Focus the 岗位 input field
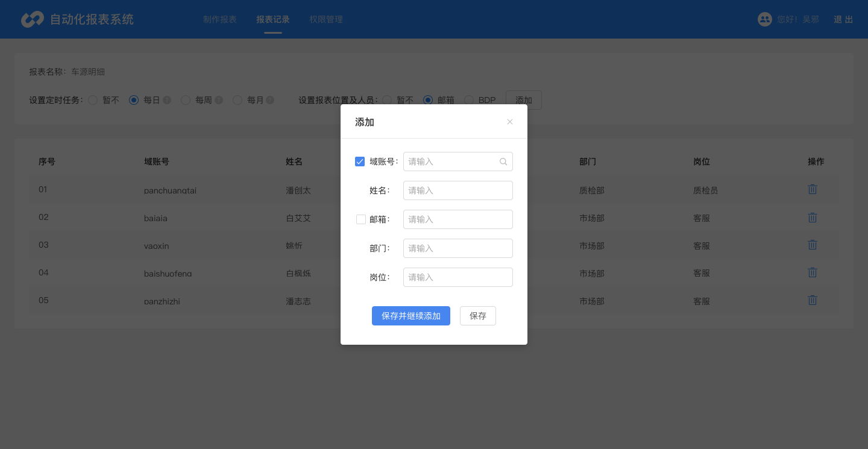This screenshot has width=868, height=449. (458, 277)
